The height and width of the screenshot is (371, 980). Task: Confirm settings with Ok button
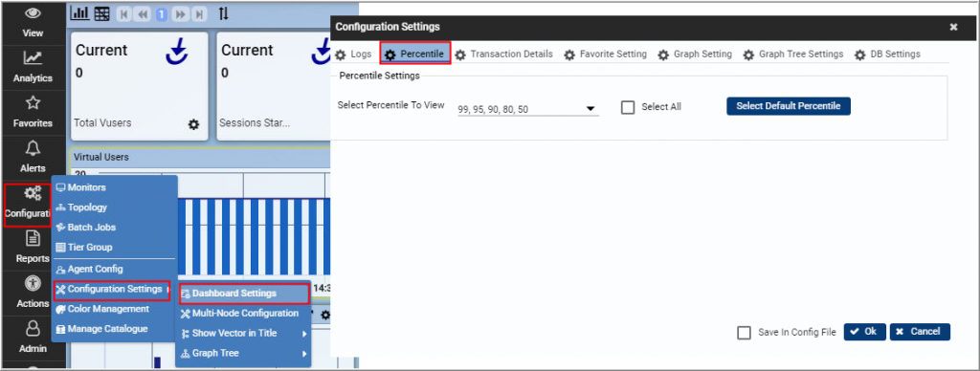[x=864, y=332]
